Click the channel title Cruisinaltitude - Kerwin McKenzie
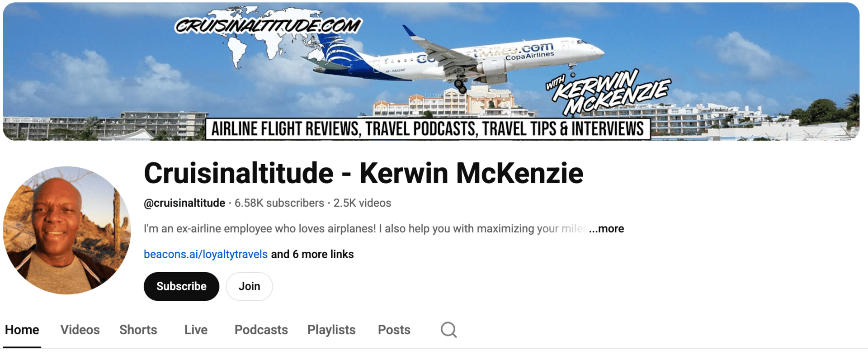868x355 pixels. [363, 173]
